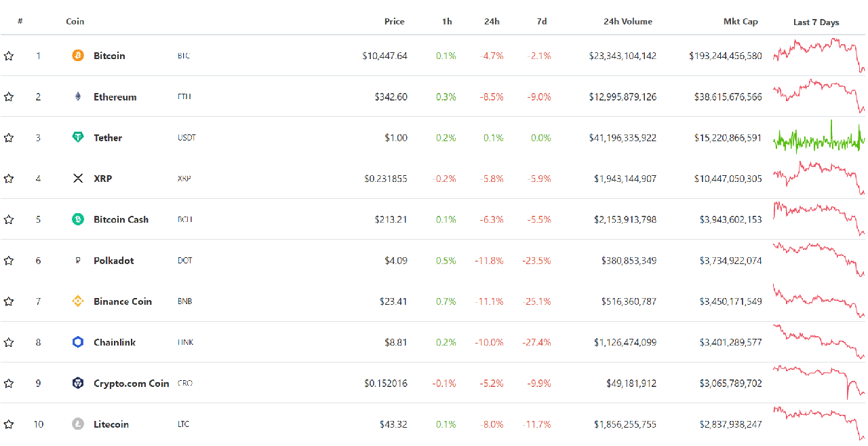
Task: Open the Bitcoin coin link
Action: 109,56
